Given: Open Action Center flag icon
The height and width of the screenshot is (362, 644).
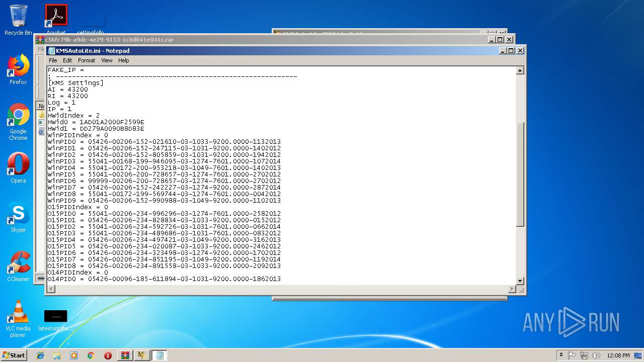Looking at the screenshot, I should click(x=572, y=355).
